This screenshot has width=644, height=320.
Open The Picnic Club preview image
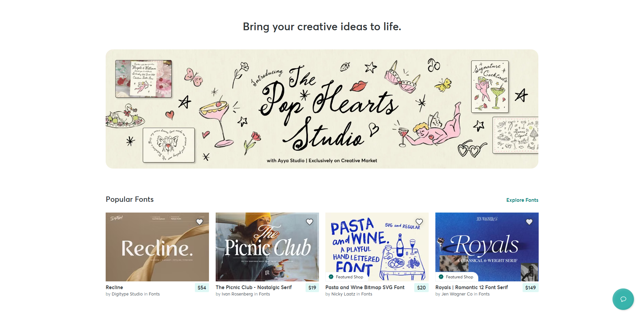tap(267, 247)
